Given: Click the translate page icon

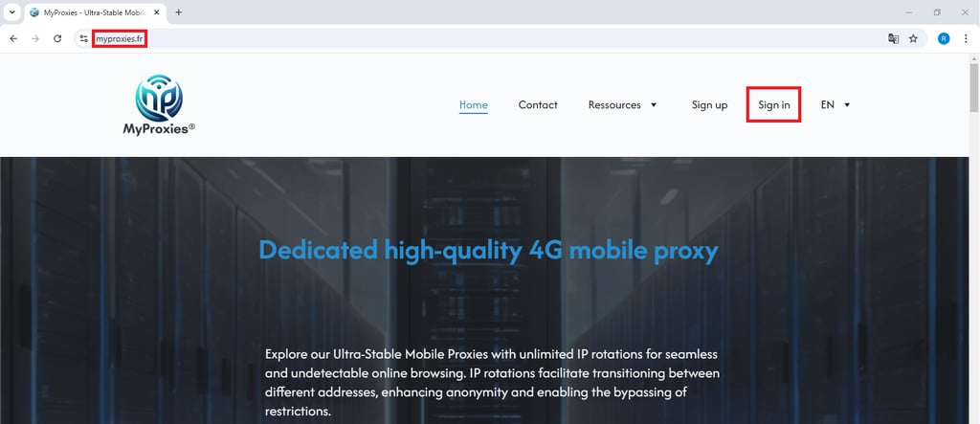Looking at the screenshot, I should (x=893, y=39).
